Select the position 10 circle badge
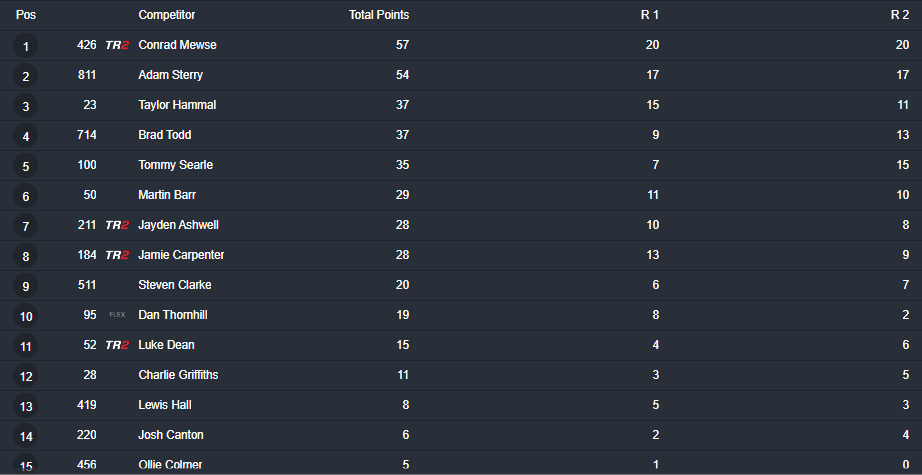922x475 pixels. point(25,316)
